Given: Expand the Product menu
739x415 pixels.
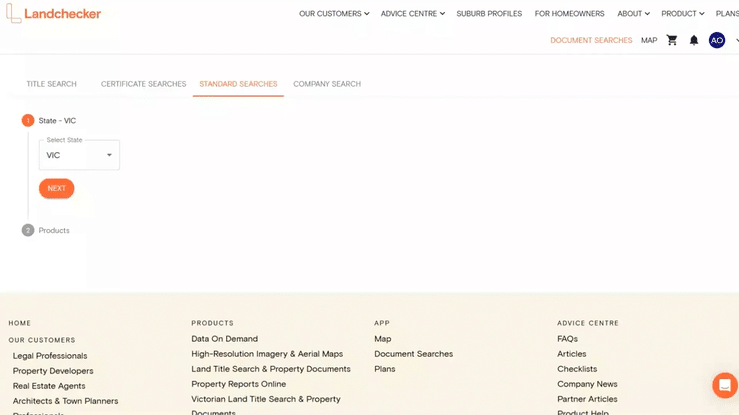Looking at the screenshot, I should (682, 14).
